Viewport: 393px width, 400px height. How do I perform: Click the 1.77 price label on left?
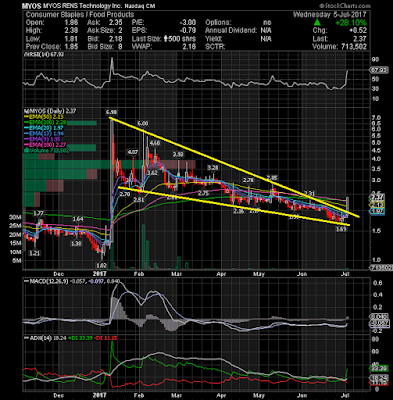[39, 213]
